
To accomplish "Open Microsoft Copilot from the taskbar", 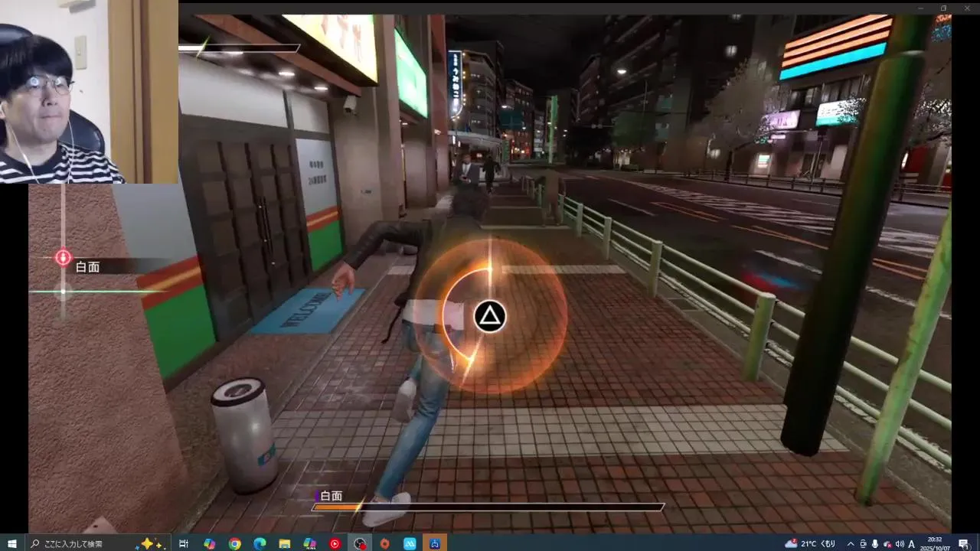I will pos(209,543).
